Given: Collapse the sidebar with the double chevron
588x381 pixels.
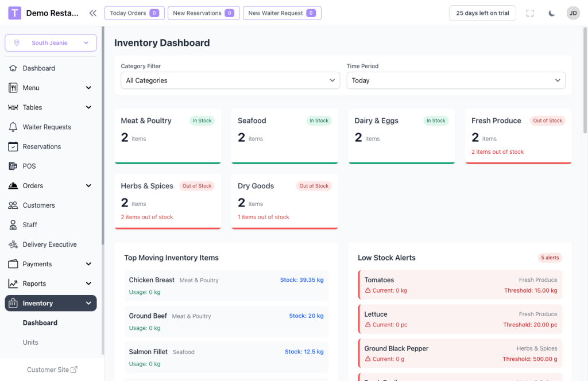Looking at the screenshot, I should [93, 11].
